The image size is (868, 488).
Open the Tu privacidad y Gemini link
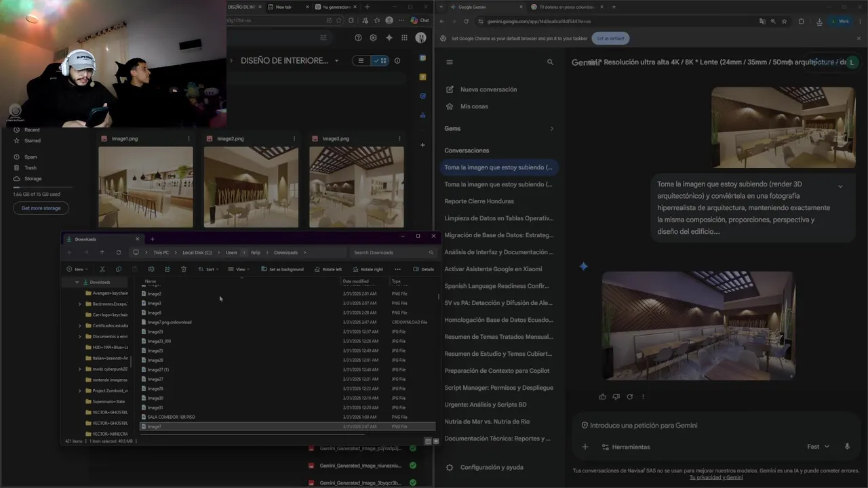pos(715,477)
